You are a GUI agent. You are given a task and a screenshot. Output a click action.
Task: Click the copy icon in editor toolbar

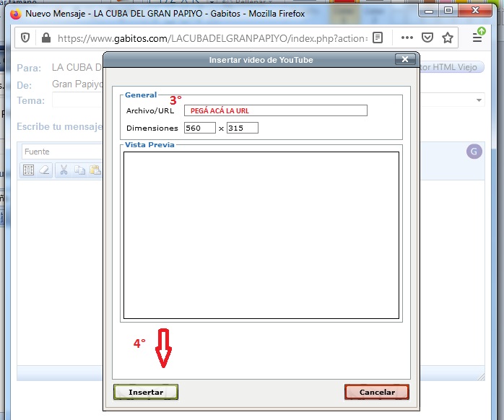click(x=79, y=170)
